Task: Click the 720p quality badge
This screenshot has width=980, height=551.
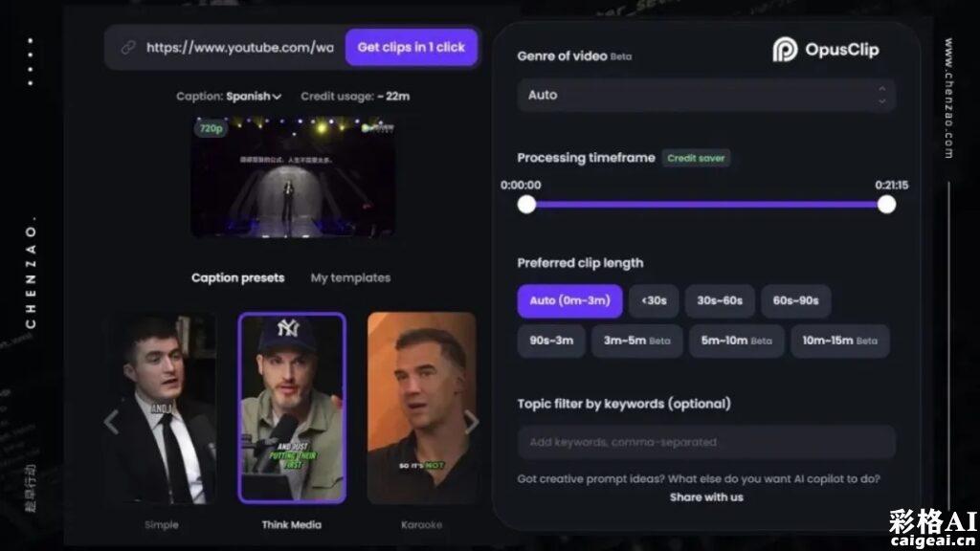Action: (211, 127)
